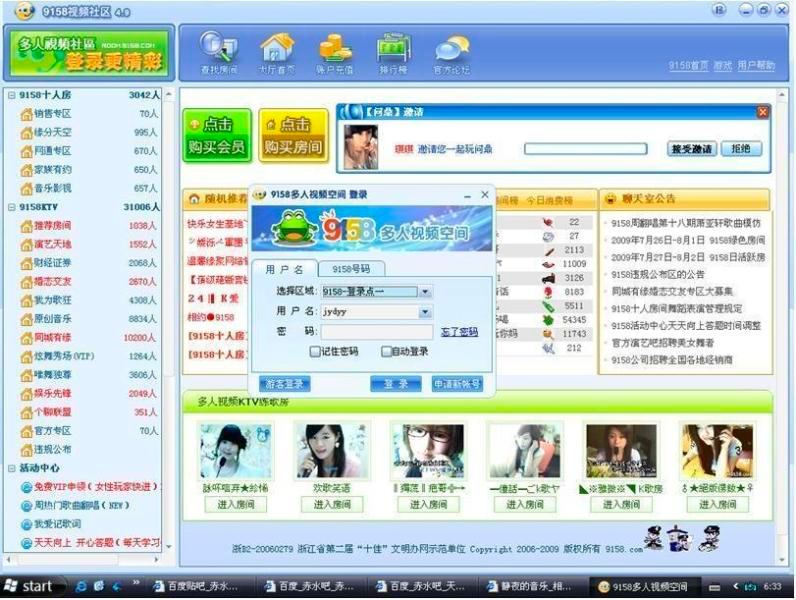Screen dimensions: 796x600
Task: Click rose gift icon next to 8183
Action: coord(548,292)
